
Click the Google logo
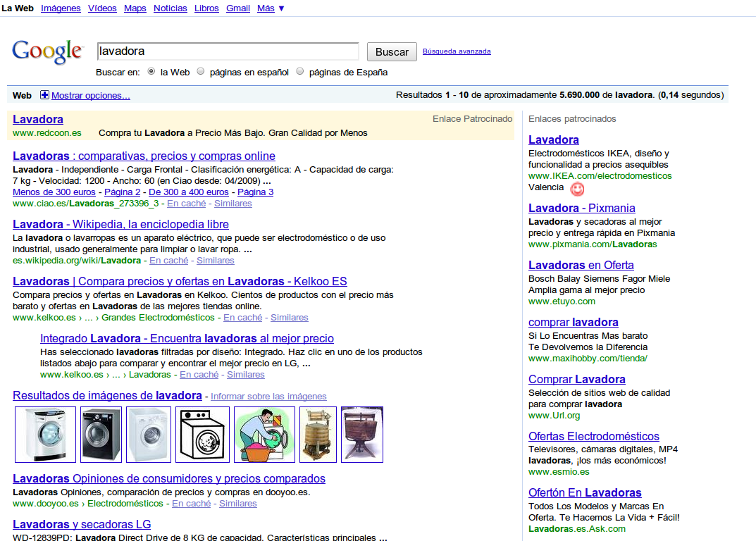point(47,51)
